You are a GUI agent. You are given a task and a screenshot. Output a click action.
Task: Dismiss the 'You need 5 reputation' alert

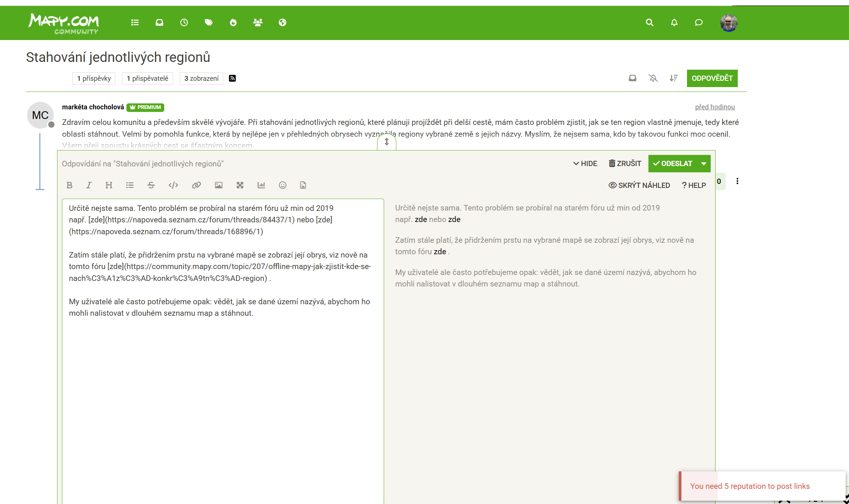tap(762, 486)
